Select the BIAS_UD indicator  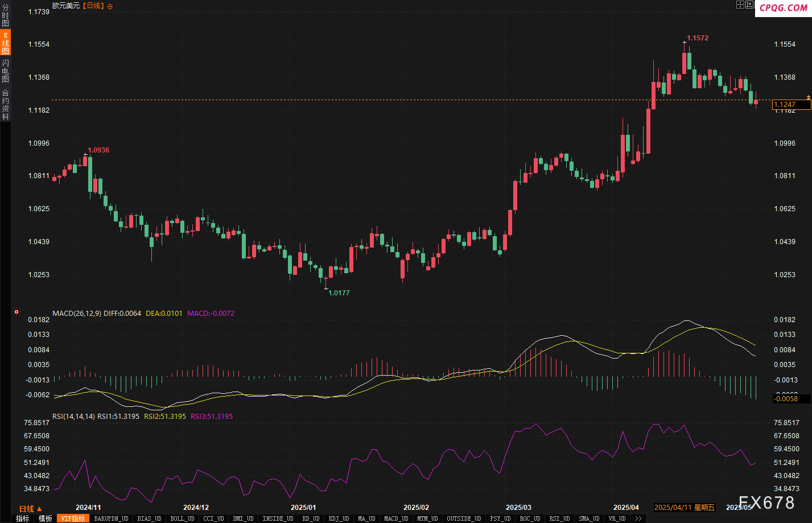click(x=150, y=518)
